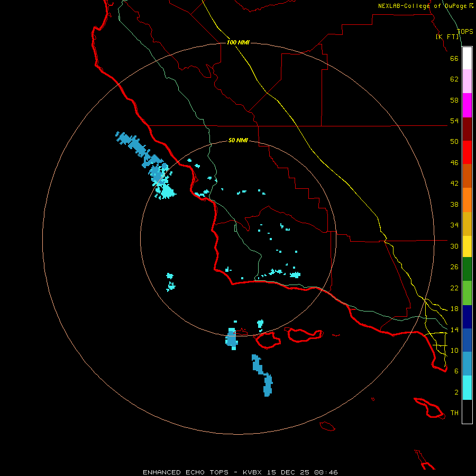Viewport: 476px width, 476px height.
Task: Select the legend value 54
Action: point(454,121)
